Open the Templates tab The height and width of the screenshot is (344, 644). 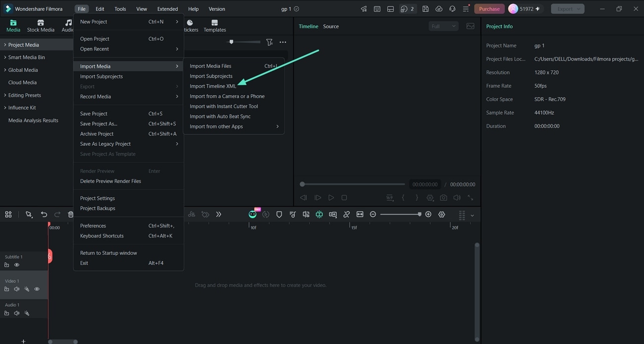[x=215, y=26]
